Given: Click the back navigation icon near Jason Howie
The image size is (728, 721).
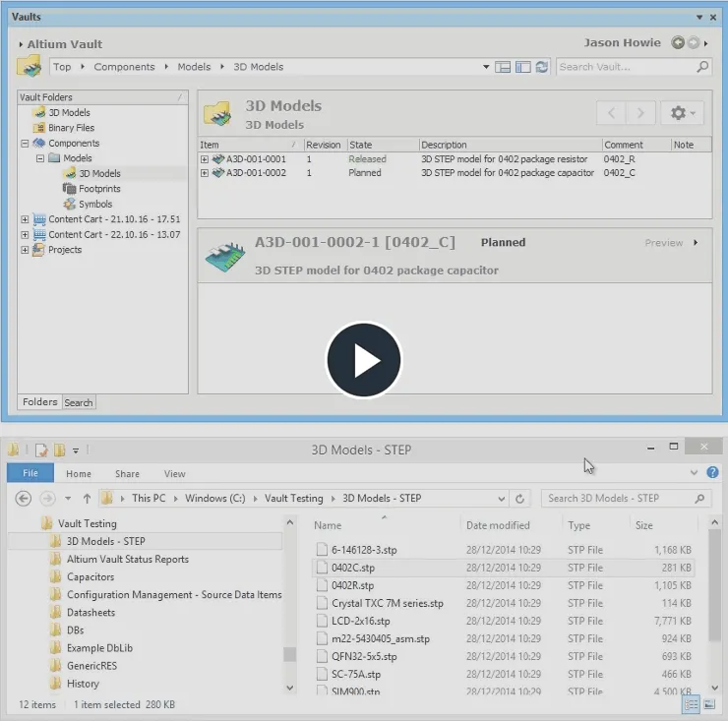Looking at the screenshot, I should 678,42.
